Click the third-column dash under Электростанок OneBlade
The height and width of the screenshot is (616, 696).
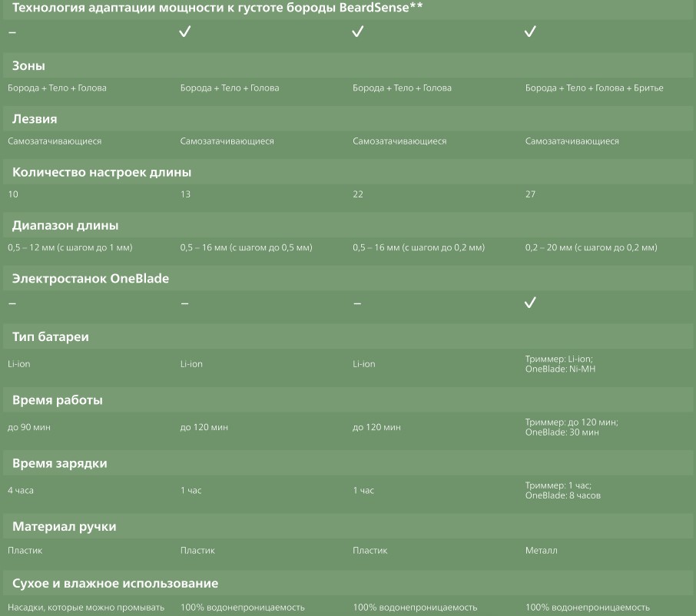click(357, 303)
